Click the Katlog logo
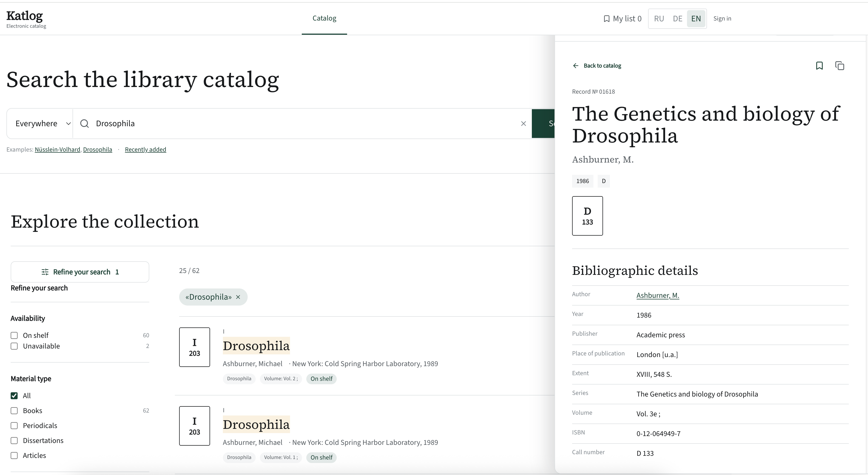Viewport: 868px width, 475px height. [x=26, y=19]
